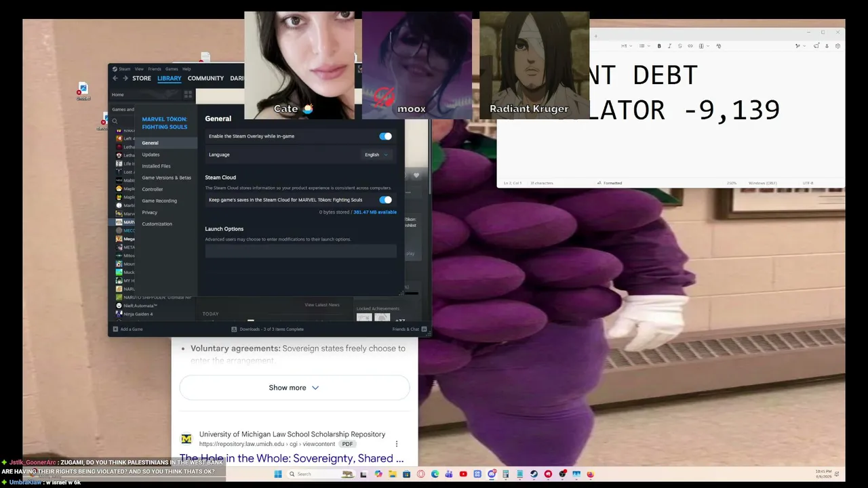Open the Friends menu in Steam
The height and width of the screenshot is (488, 868).
coord(155,68)
